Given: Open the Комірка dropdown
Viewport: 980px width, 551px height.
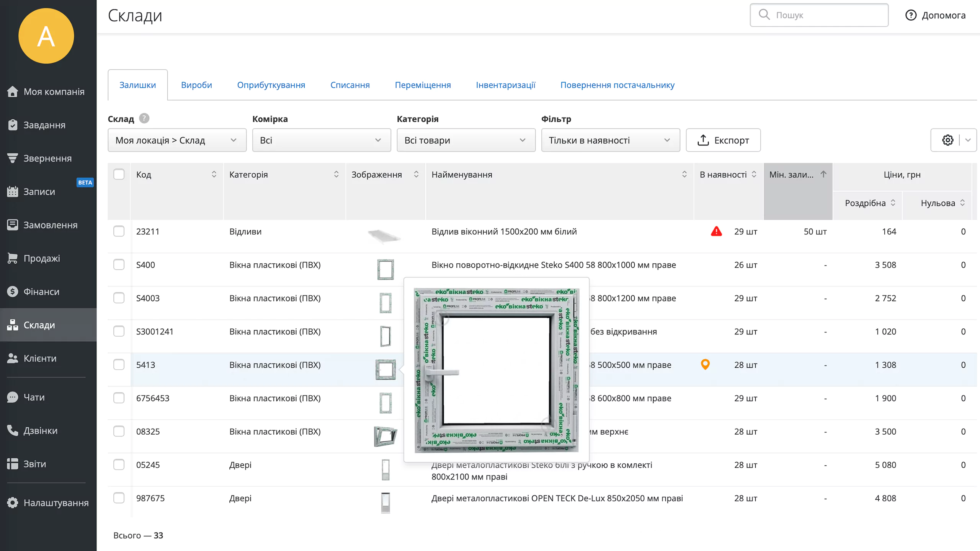Looking at the screenshot, I should (x=322, y=140).
